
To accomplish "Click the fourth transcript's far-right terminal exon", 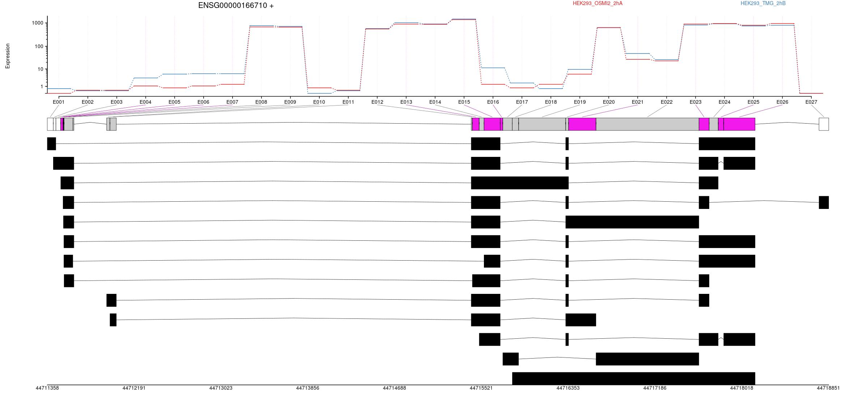I will [x=824, y=202].
